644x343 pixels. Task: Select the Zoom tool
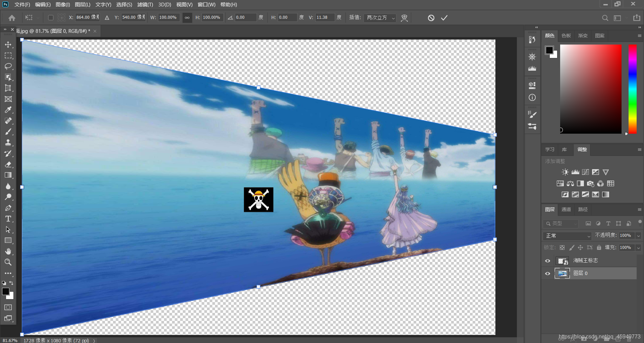click(x=8, y=262)
